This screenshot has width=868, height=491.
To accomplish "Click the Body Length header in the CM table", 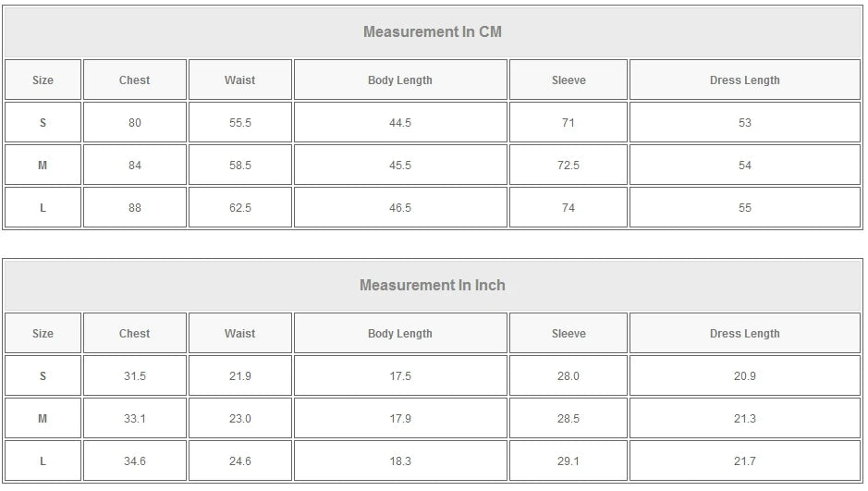I will point(400,80).
